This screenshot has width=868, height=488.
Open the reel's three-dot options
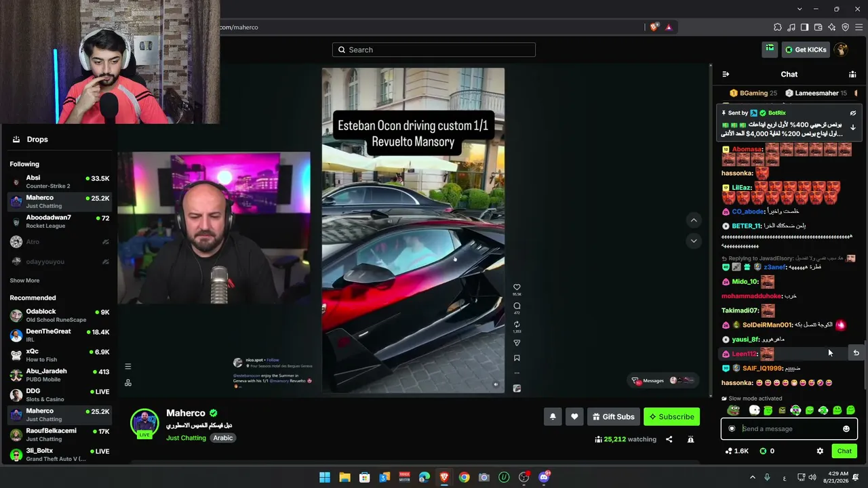coord(517,373)
